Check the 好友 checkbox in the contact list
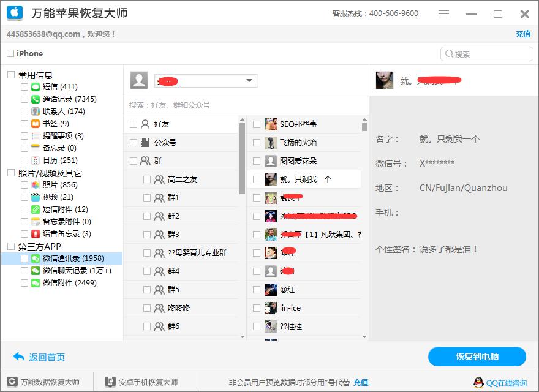Image resolution: width=539 pixels, height=392 pixels. click(134, 123)
